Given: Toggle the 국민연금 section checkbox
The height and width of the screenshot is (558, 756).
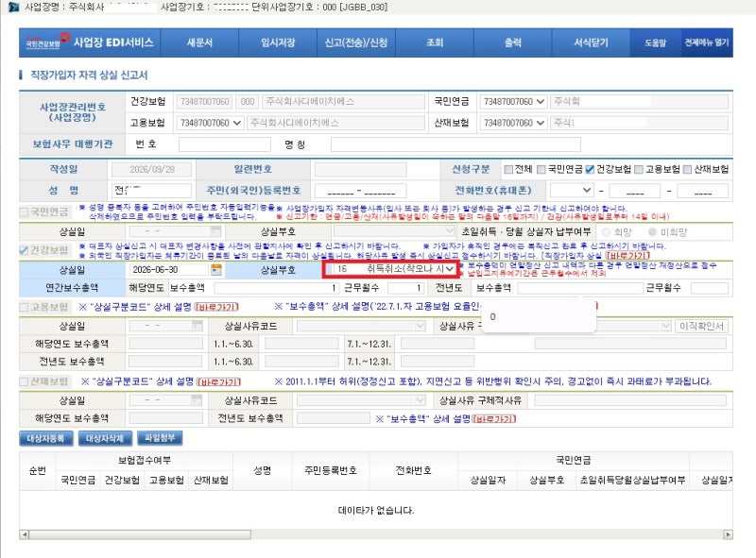Looking at the screenshot, I should click(x=24, y=211).
